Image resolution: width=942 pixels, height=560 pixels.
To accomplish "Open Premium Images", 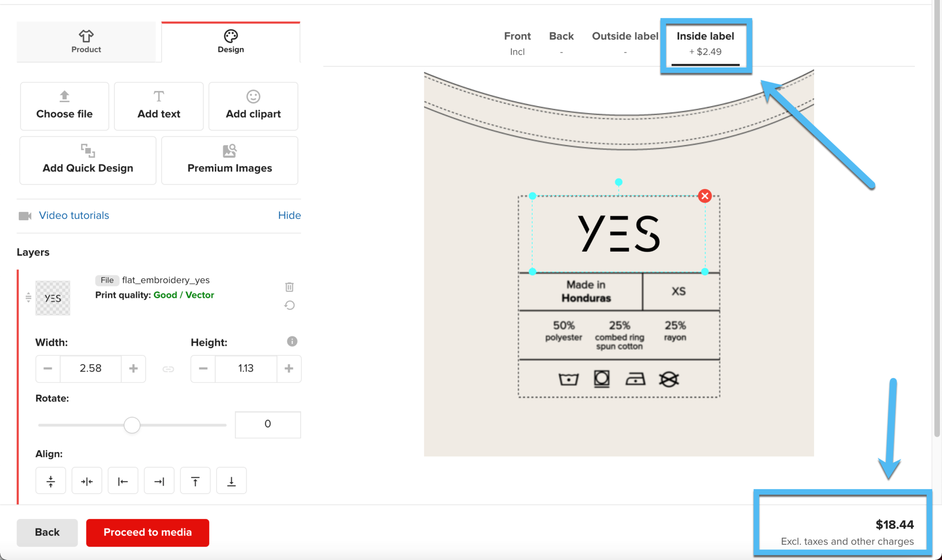I will [230, 160].
